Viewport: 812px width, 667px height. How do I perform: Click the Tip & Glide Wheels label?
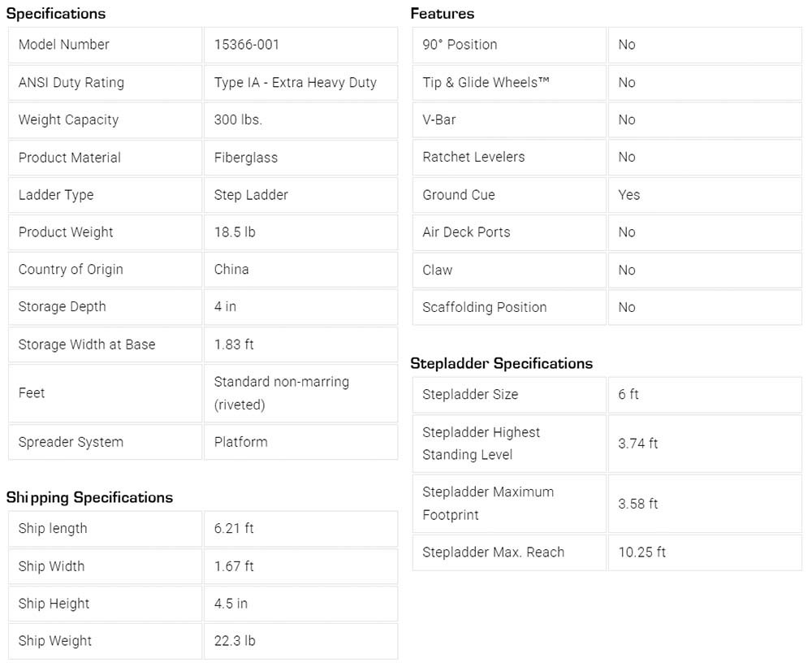click(486, 82)
